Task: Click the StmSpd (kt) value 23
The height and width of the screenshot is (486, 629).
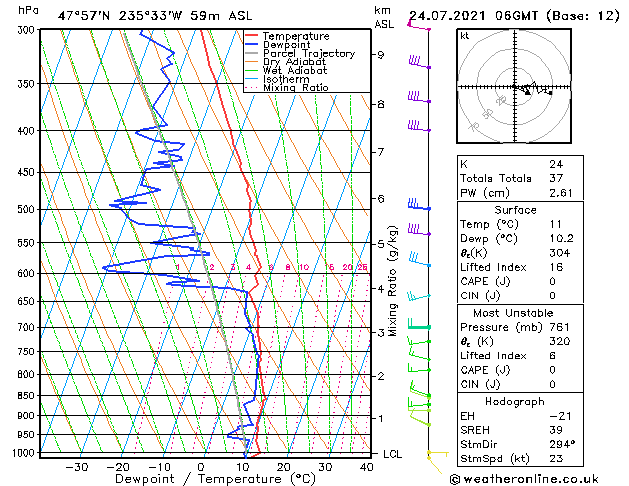Action: coord(556,458)
